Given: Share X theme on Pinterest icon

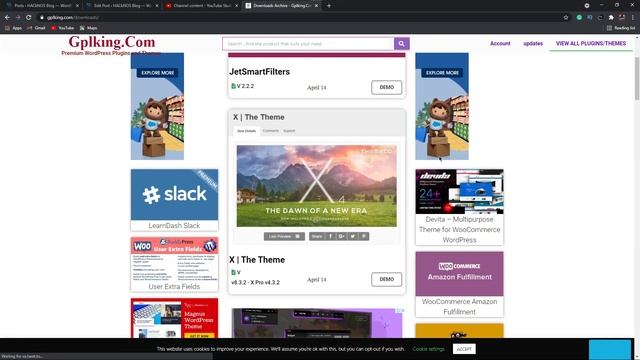Looking at the screenshot, I should point(364,236).
